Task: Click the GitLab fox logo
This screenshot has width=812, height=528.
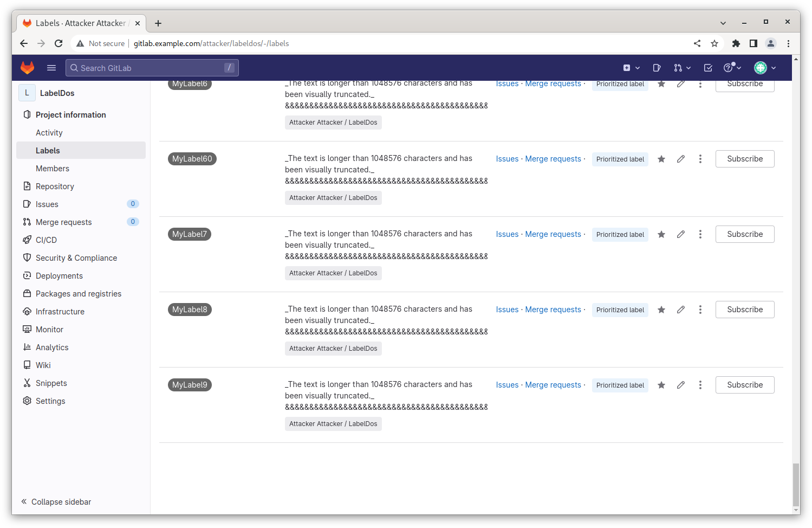Action: pos(27,68)
